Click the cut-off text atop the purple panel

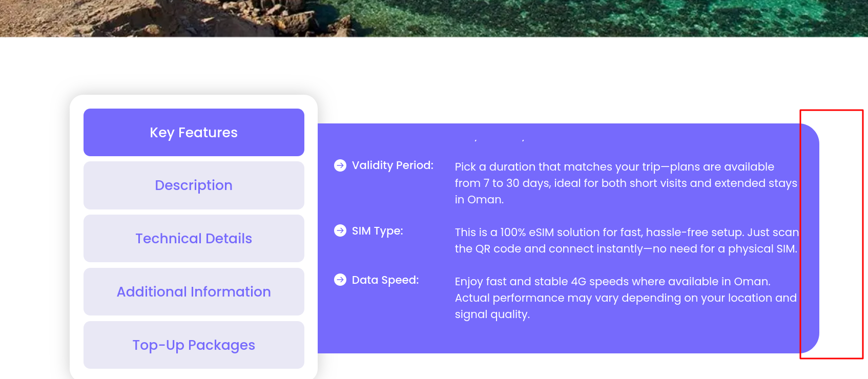(500, 139)
